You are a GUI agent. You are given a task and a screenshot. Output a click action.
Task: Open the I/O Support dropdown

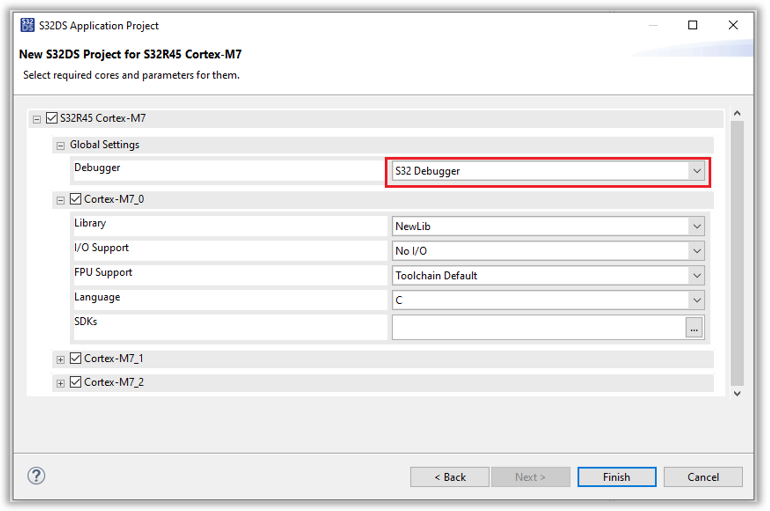pos(548,251)
